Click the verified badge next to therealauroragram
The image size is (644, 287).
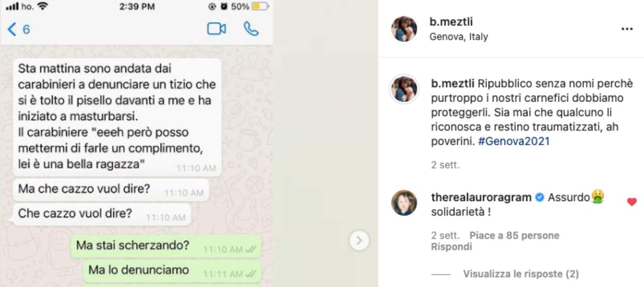click(540, 198)
